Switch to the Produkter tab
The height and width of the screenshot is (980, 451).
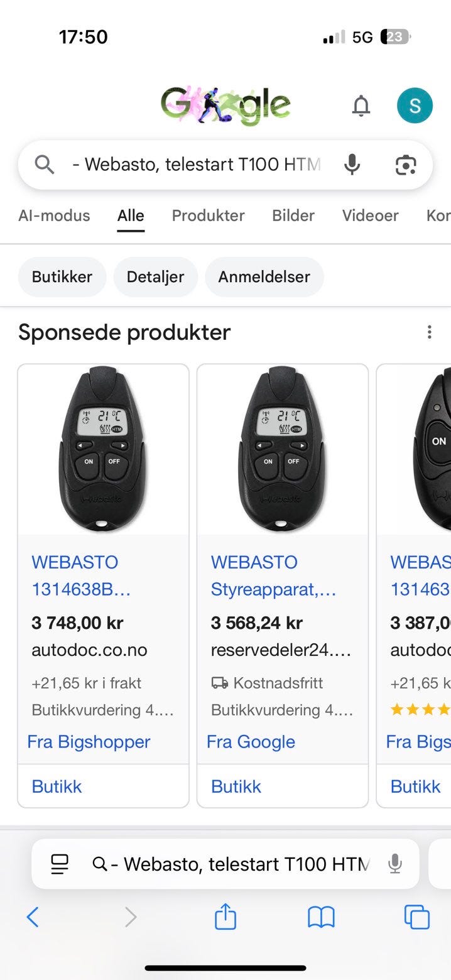[208, 215]
